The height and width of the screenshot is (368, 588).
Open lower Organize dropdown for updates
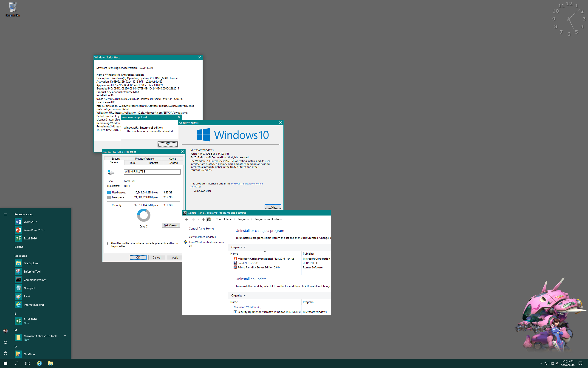[x=238, y=296]
